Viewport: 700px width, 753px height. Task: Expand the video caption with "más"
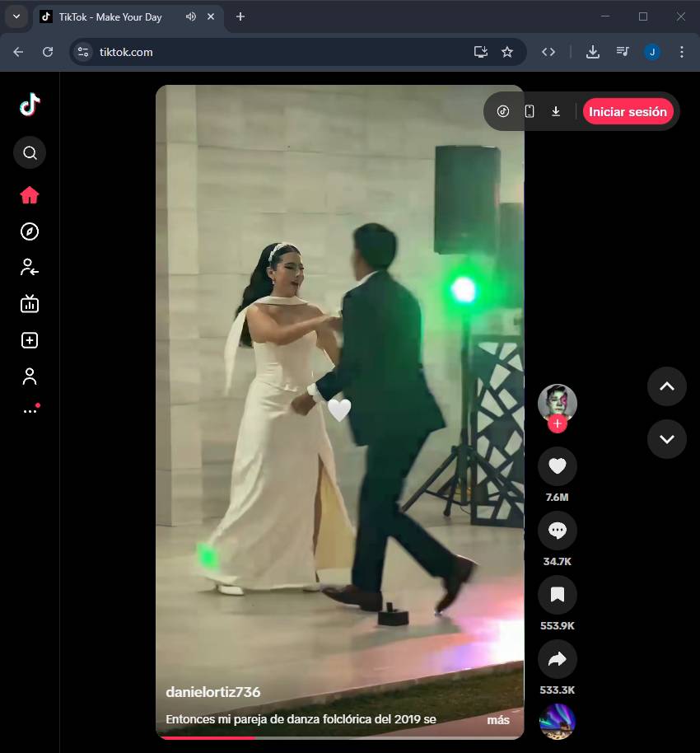pyautogui.click(x=497, y=720)
